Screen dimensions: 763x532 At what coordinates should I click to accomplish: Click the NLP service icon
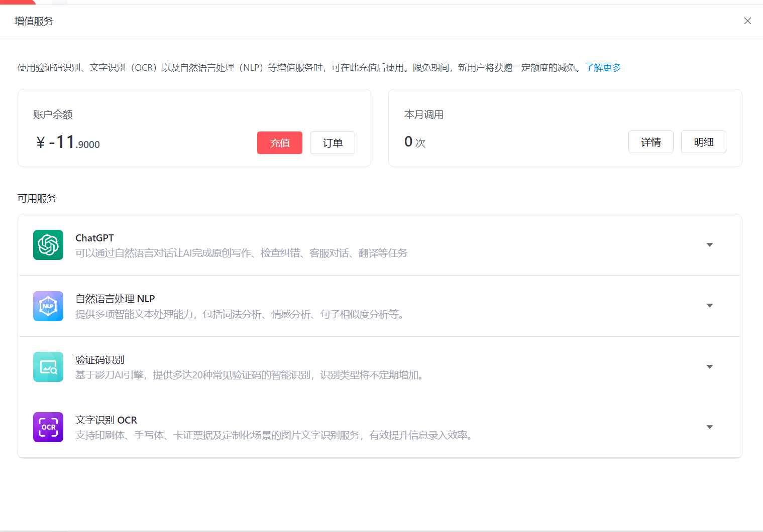48,306
